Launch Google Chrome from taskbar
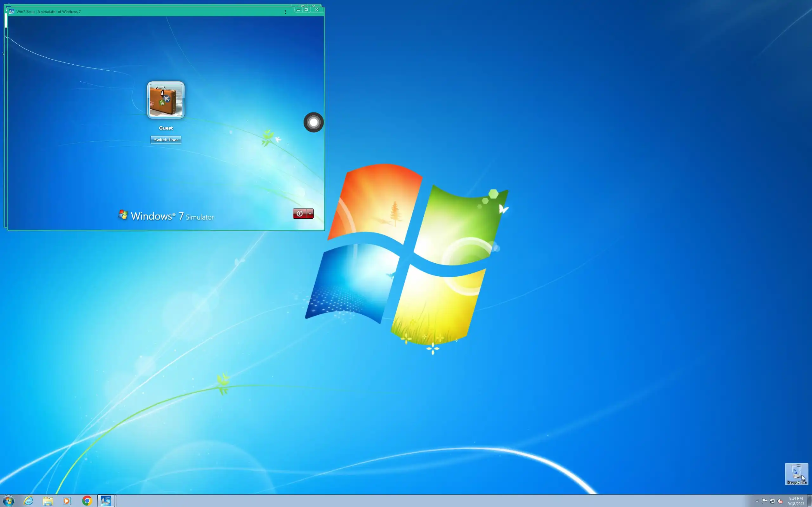This screenshot has width=812, height=507. 87,501
